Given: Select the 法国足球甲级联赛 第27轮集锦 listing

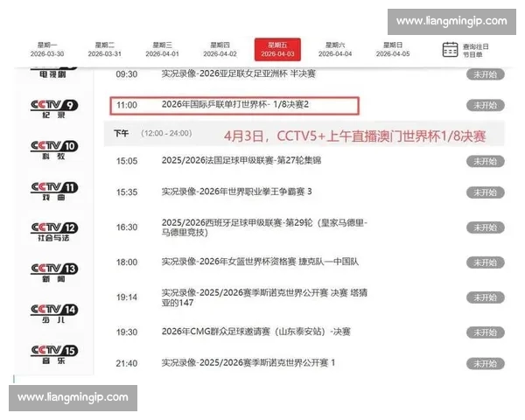Looking at the screenshot, I should click(241, 160).
